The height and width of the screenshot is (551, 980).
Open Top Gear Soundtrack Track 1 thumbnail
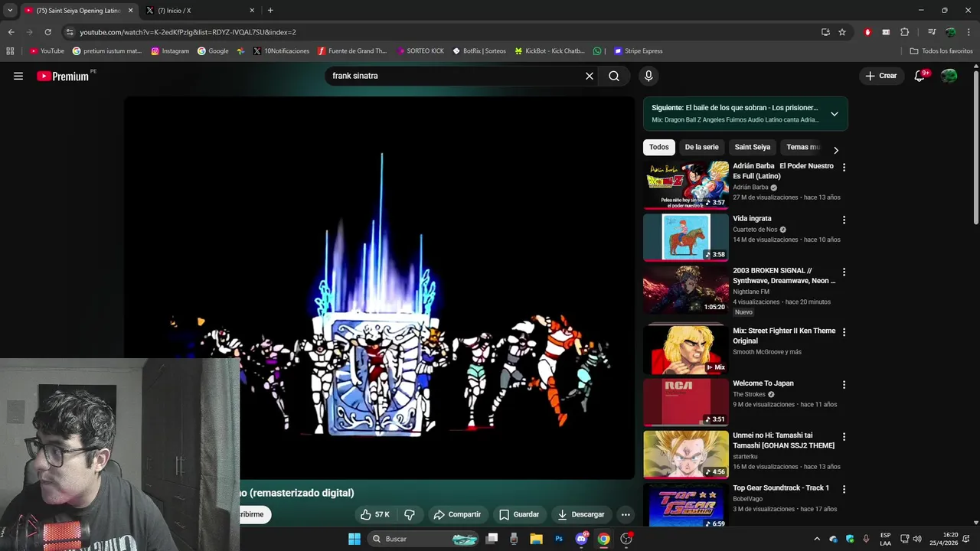point(686,506)
